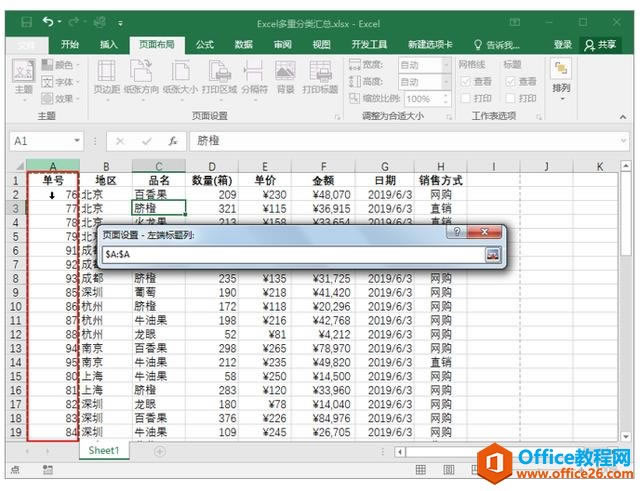Open the Arrange (排列) dropdown button
This screenshot has width=640, height=491.
click(x=561, y=80)
